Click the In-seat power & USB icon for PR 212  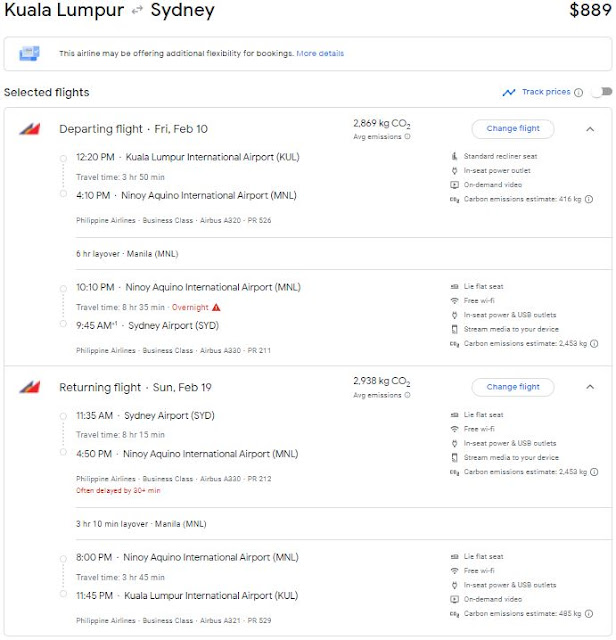(x=454, y=443)
